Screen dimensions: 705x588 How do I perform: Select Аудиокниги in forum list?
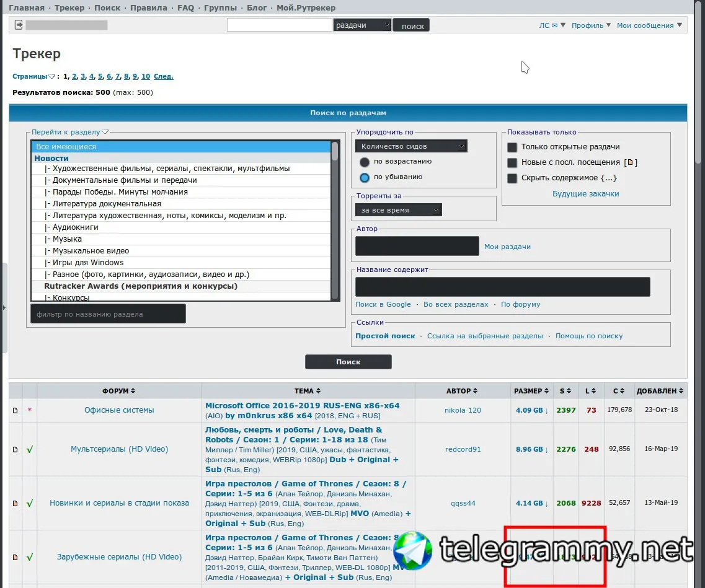coord(181,227)
